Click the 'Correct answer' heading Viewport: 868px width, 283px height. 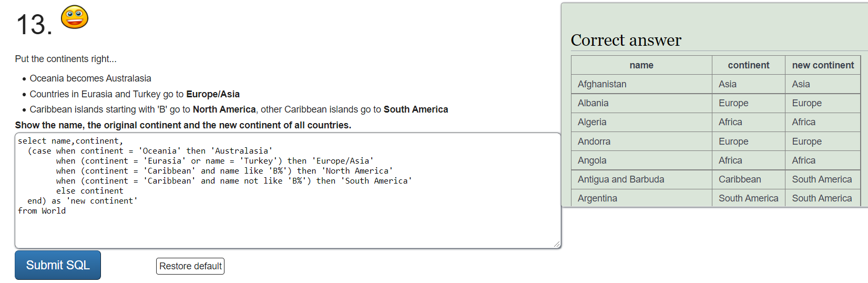tap(626, 40)
